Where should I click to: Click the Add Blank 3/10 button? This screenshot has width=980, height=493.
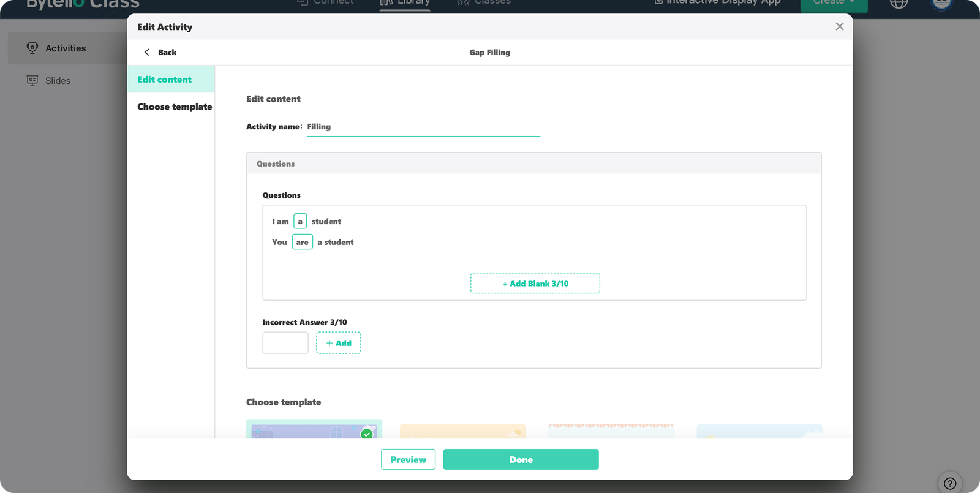pos(535,284)
